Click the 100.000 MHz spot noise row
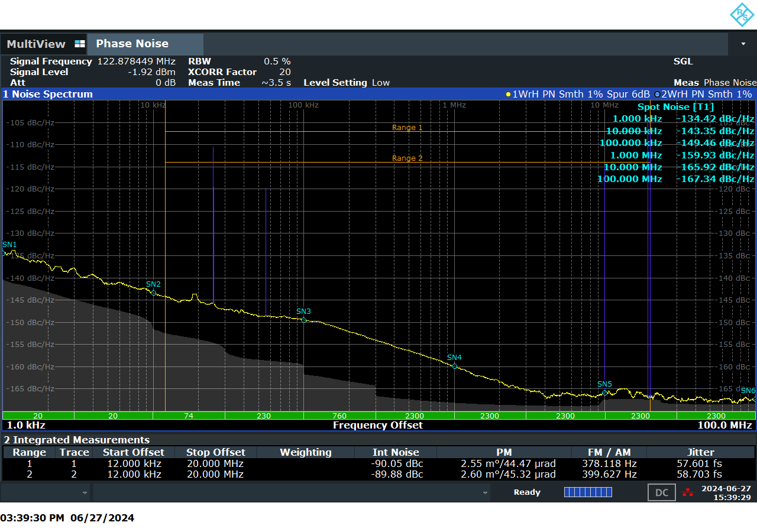The image size is (757, 532). (x=676, y=179)
